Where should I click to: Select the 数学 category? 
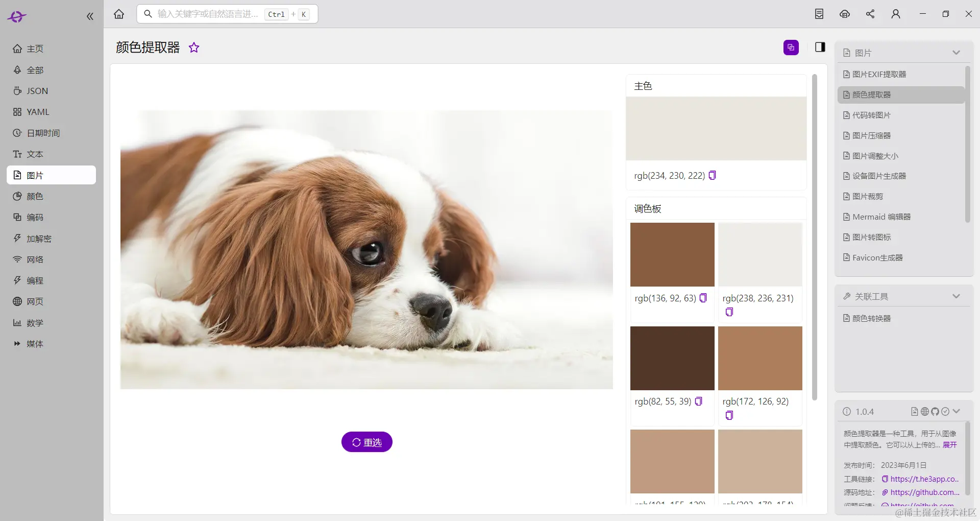tap(51, 323)
